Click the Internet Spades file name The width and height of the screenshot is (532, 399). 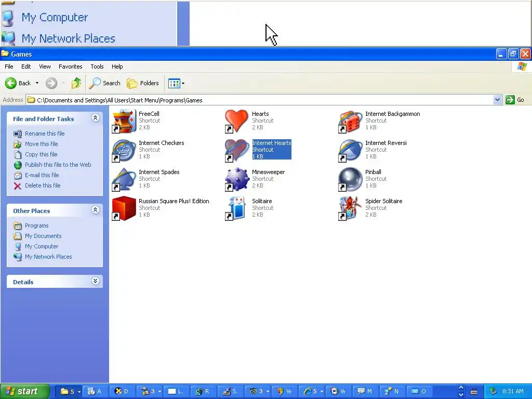(159, 172)
